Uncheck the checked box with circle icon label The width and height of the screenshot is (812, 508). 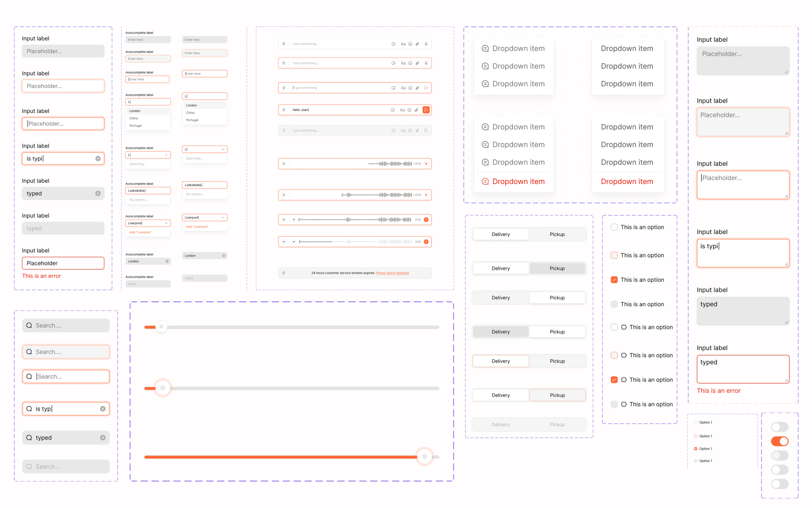614,380
